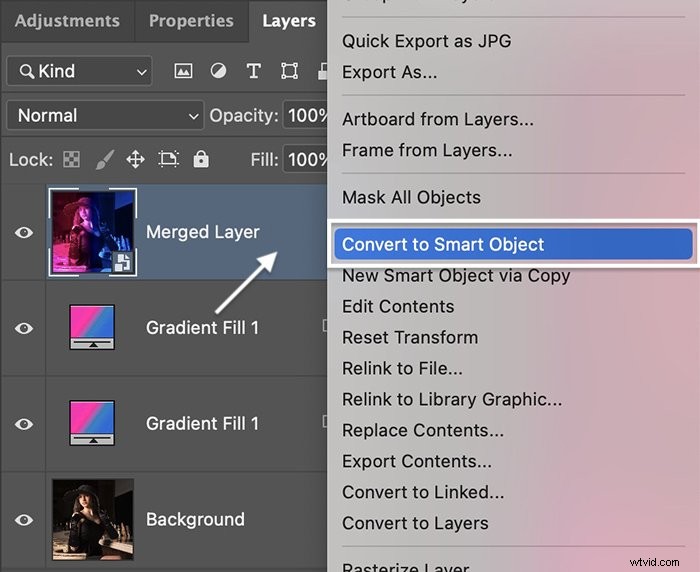The height and width of the screenshot is (572, 700).
Task: Click the Opacity value field
Action: point(306,116)
